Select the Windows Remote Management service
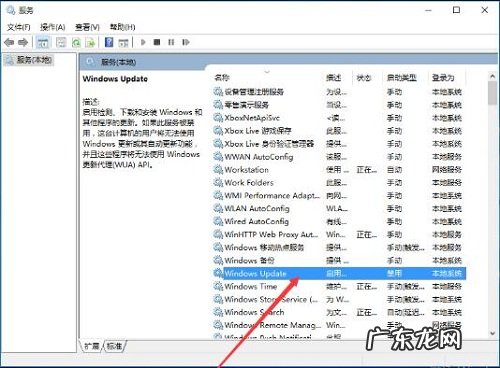 tap(273, 325)
